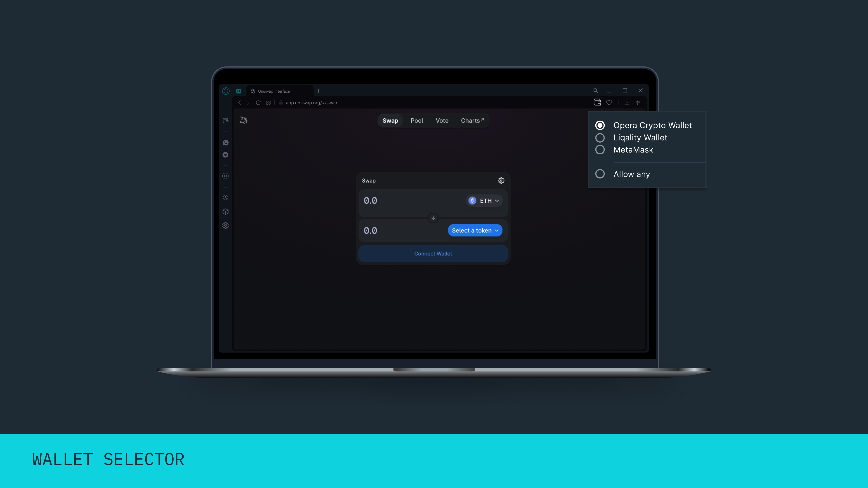Click the Connect Wallet button
868x488 pixels.
pos(433,253)
